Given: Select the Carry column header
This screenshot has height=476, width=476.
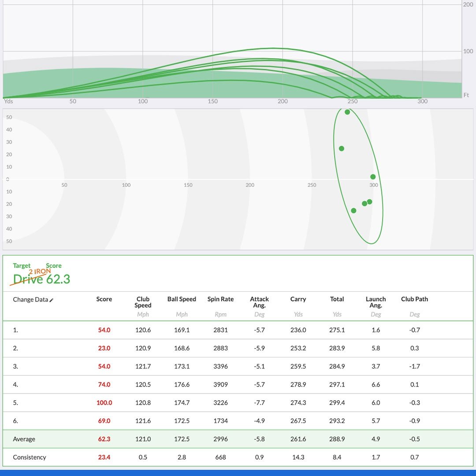Looking at the screenshot, I should click(x=298, y=299).
